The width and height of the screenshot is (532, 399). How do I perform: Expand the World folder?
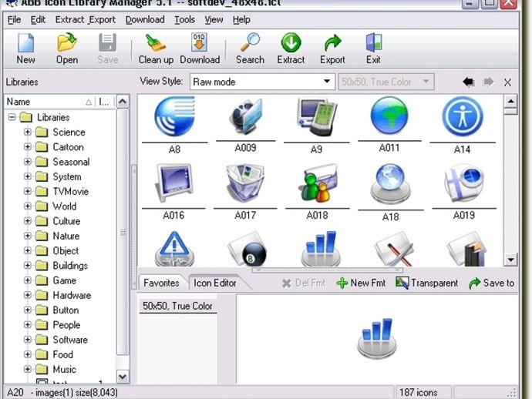tap(28, 206)
